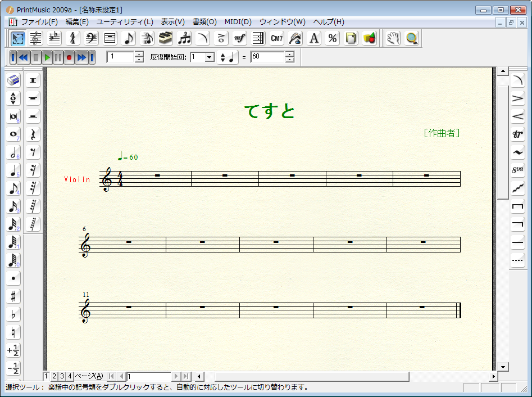This screenshot has width=532, height=397.
Task: Open the Lyrics tool
Action: tap(295, 38)
